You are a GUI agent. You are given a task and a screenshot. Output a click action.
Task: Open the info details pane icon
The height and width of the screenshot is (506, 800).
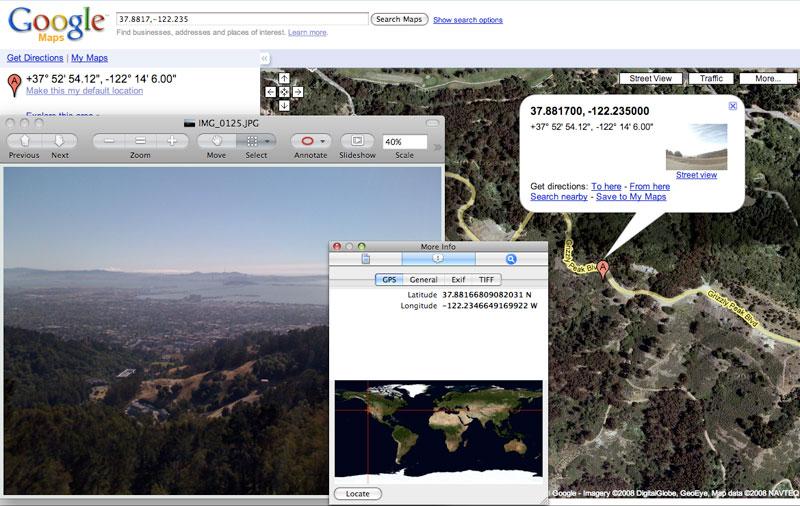[438, 259]
